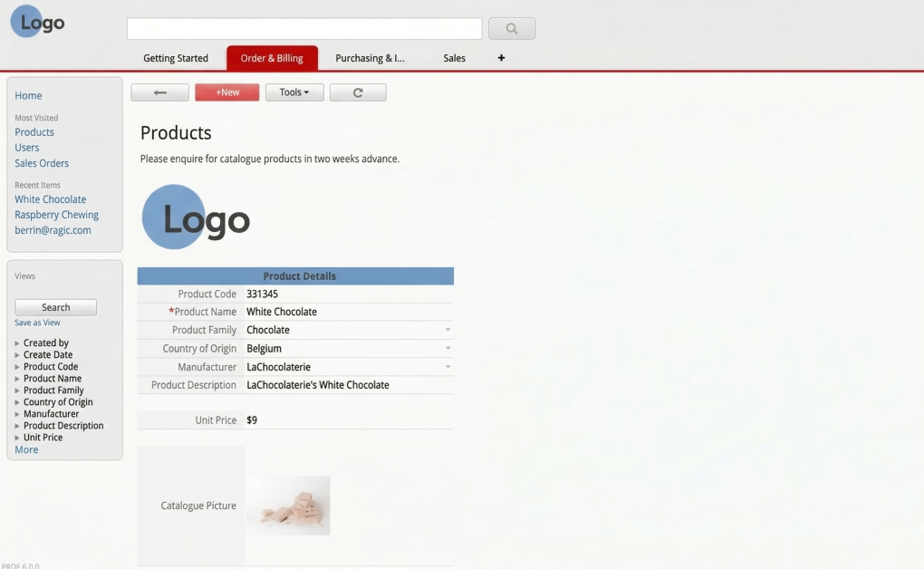Image resolution: width=924 pixels, height=569 pixels.
Task: Click the Catalogue Picture thumbnail
Action: coord(288,506)
